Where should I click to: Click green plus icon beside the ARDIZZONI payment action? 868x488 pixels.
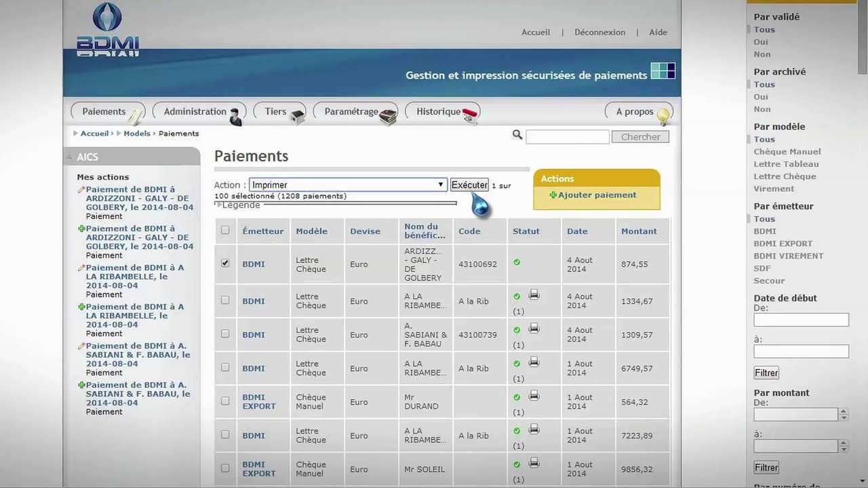[x=81, y=229]
